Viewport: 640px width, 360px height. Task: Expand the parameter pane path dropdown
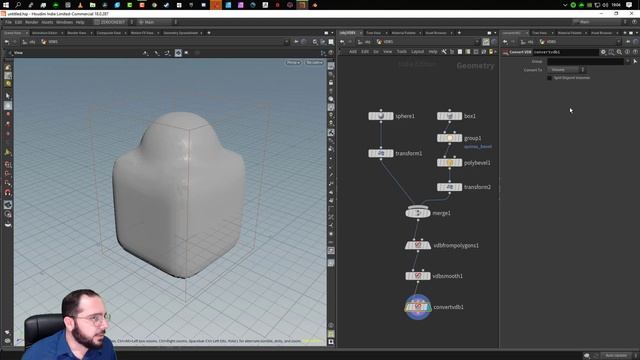[618, 42]
